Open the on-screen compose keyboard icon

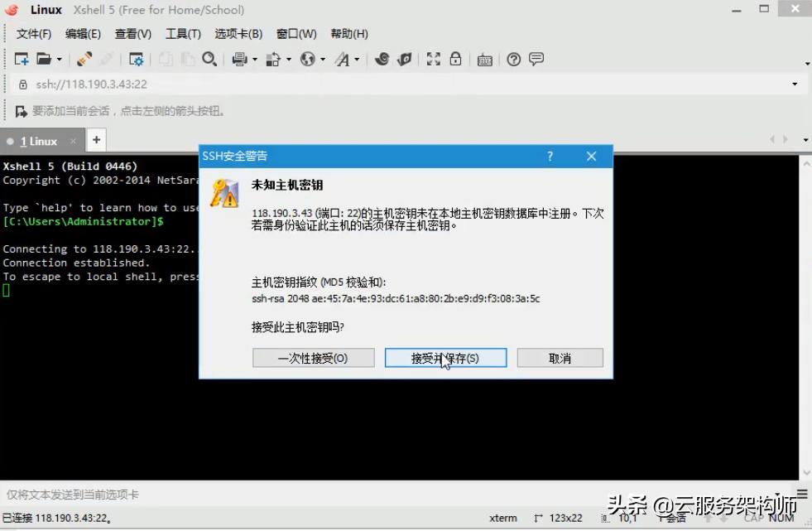coord(486,59)
